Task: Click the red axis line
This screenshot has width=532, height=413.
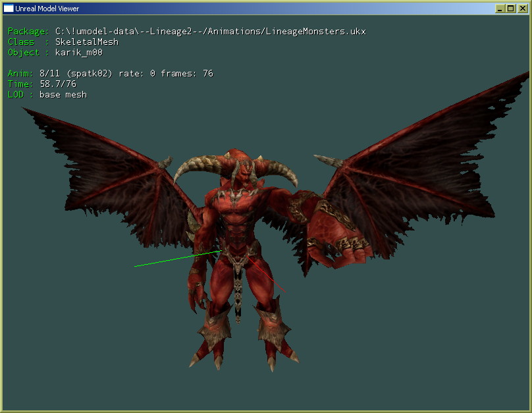Action: point(267,274)
